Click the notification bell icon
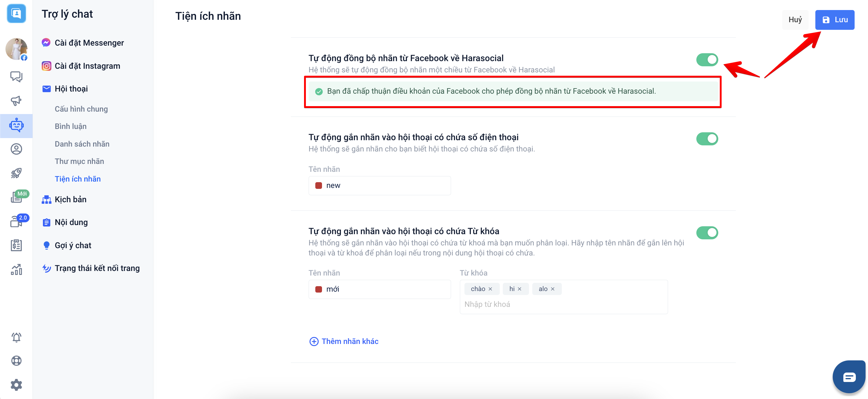 pos(16,337)
